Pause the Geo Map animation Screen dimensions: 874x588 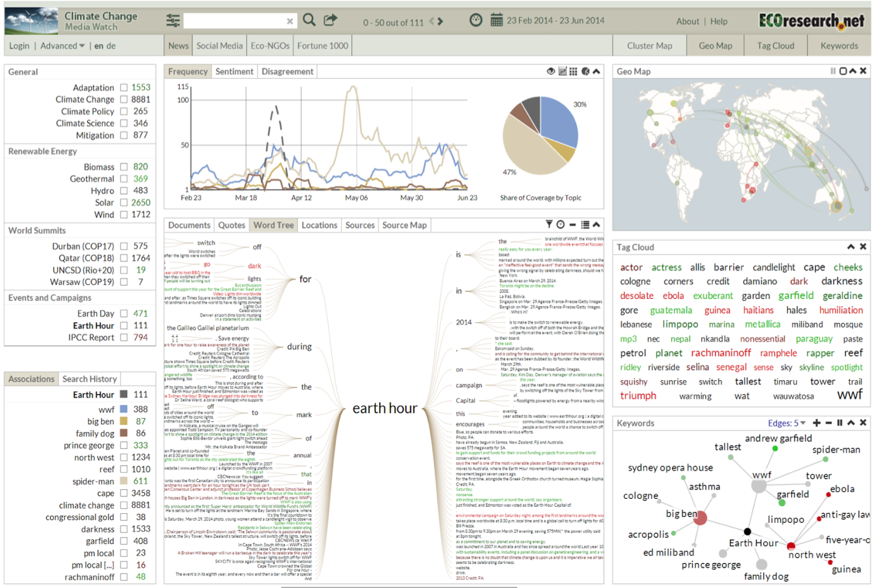pos(833,71)
